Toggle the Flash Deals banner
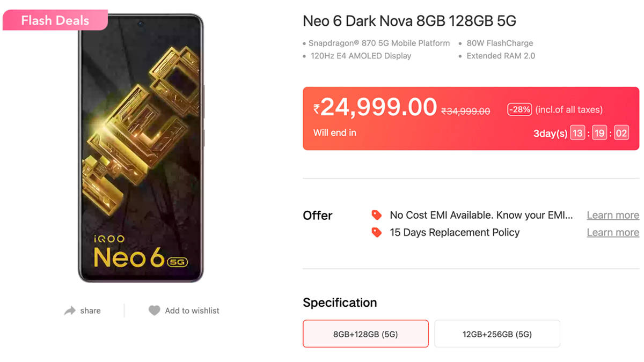The image size is (644, 362). point(54,20)
